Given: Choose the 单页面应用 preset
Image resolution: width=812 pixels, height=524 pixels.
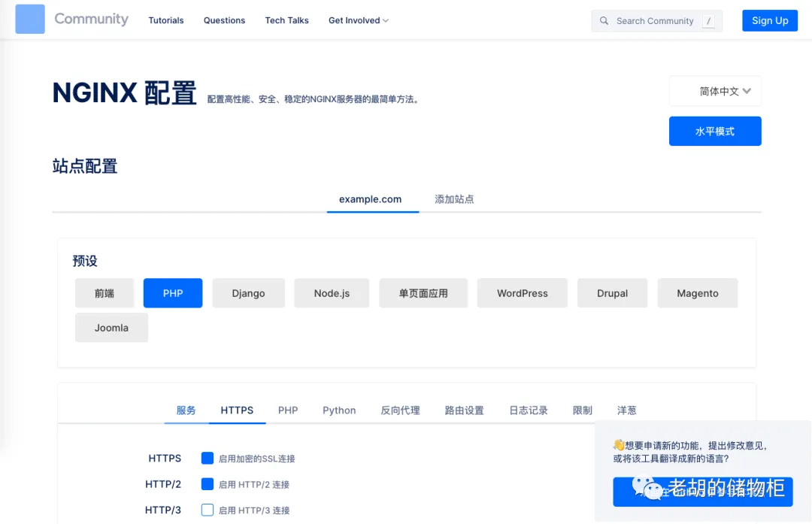Looking at the screenshot, I should [x=423, y=293].
